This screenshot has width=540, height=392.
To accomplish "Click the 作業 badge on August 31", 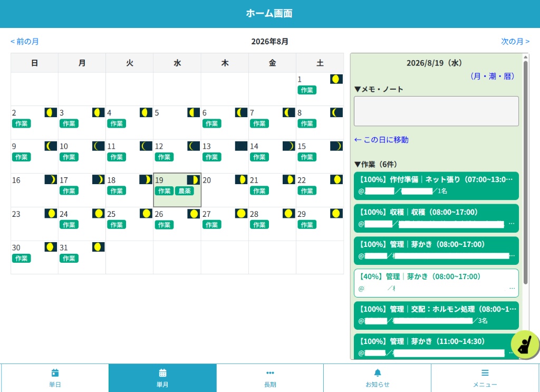I will point(69,259).
